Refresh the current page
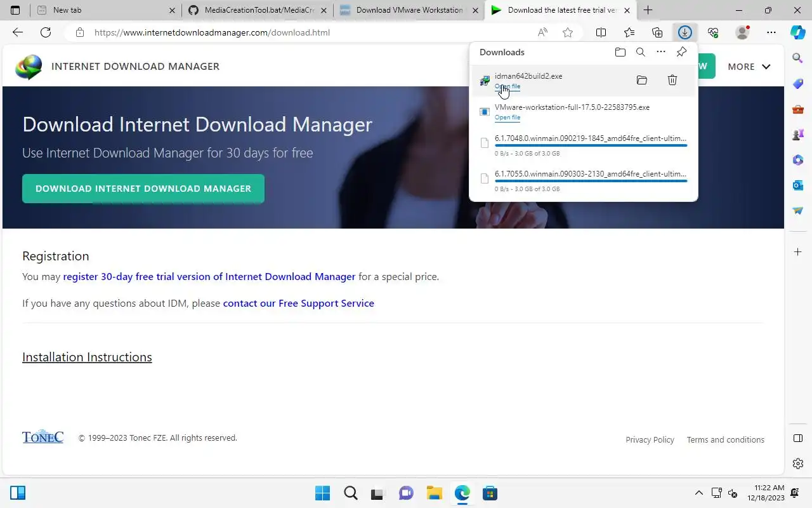Viewport: 812px width, 508px height. click(46, 32)
